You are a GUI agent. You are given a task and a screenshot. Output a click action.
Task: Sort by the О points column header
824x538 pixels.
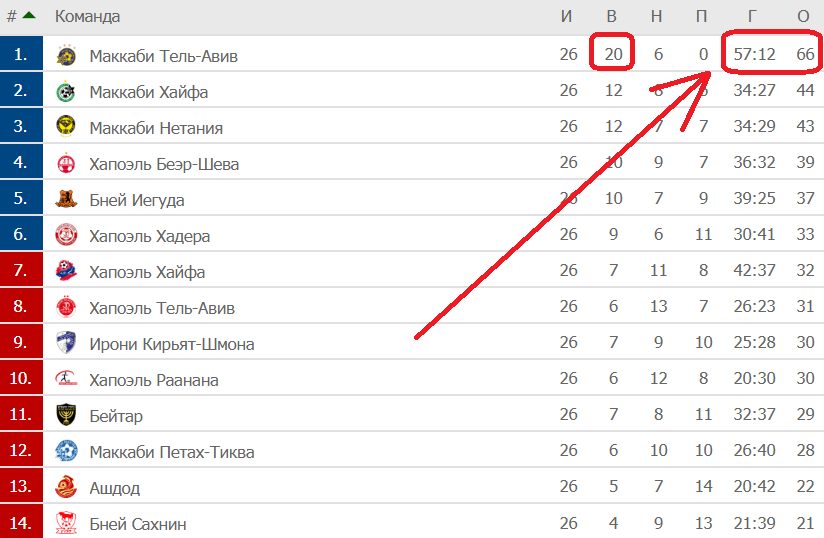803,16
